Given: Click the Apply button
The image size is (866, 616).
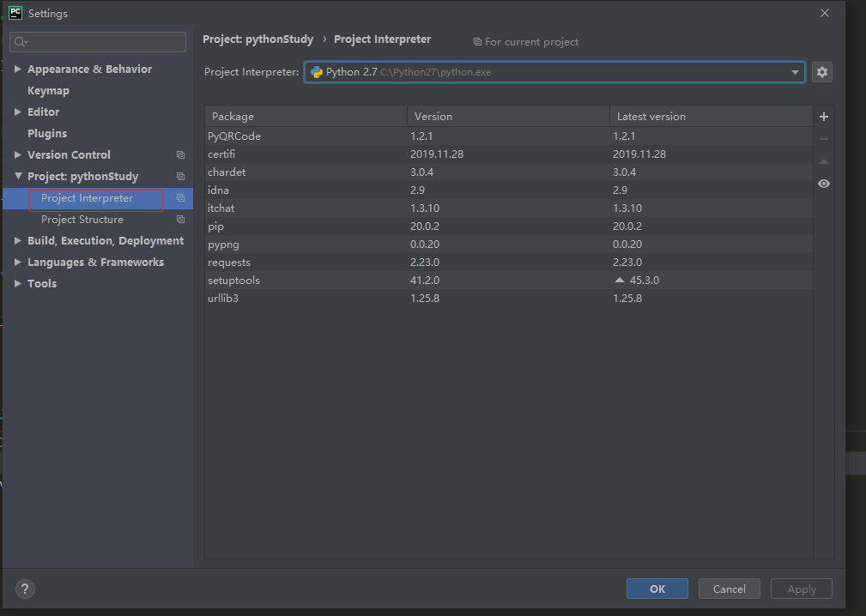Looking at the screenshot, I should click(x=802, y=589).
